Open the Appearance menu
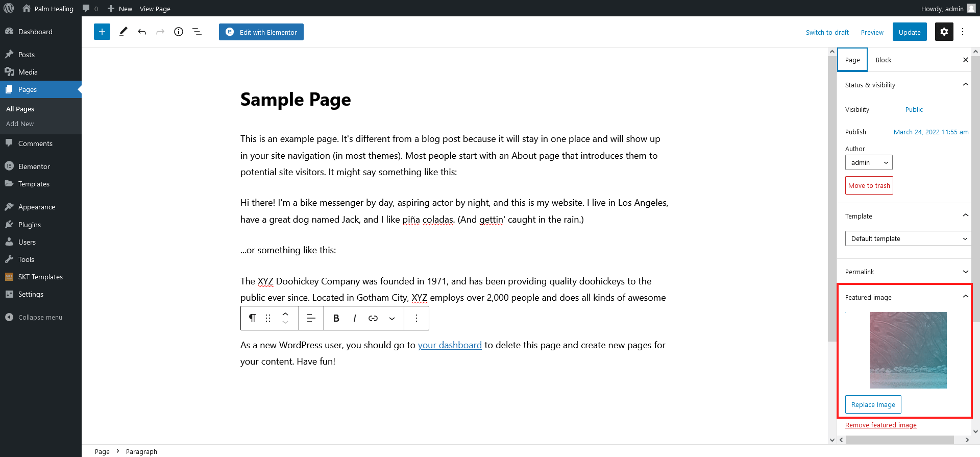The height and width of the screenshot is (457, 980). click(x=41, y=207)
